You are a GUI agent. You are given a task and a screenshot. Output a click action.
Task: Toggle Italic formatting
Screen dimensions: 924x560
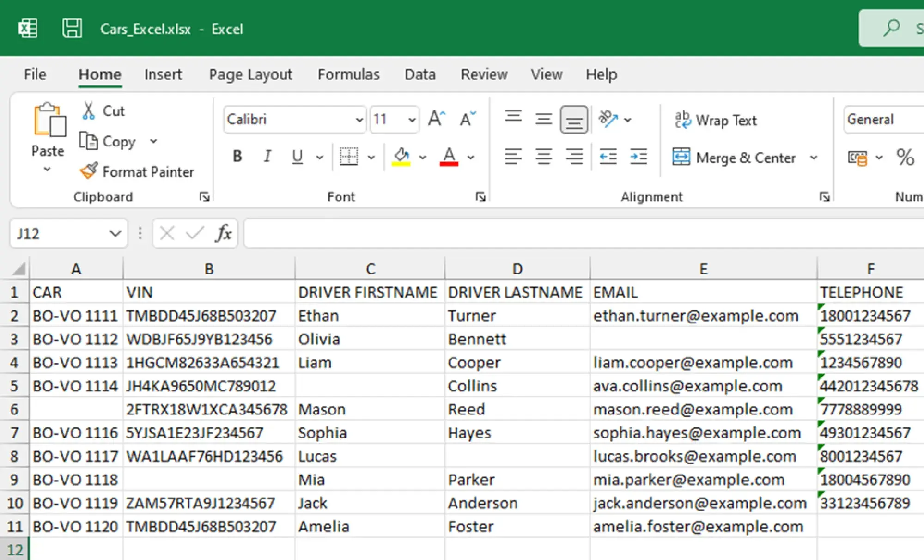coord(267,157)
